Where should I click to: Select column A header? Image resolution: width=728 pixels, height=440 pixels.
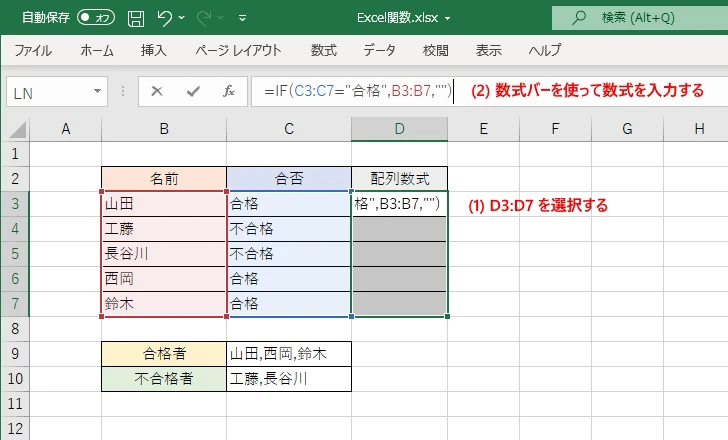(65, 129)
